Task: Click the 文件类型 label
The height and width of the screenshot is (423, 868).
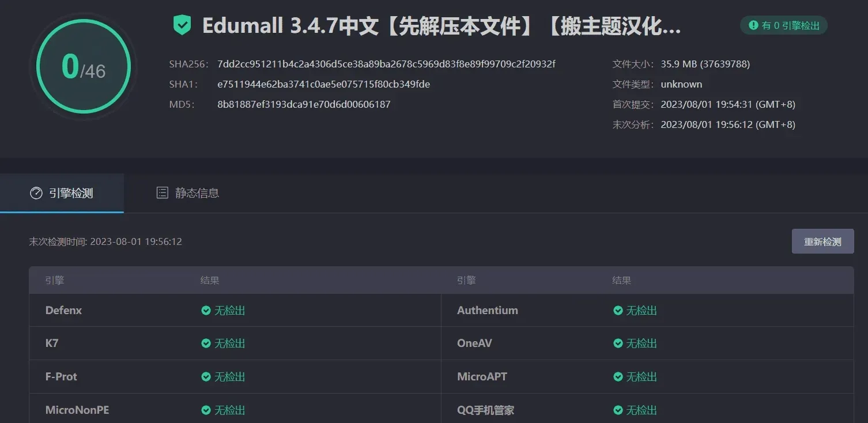Action: (633, 84)
